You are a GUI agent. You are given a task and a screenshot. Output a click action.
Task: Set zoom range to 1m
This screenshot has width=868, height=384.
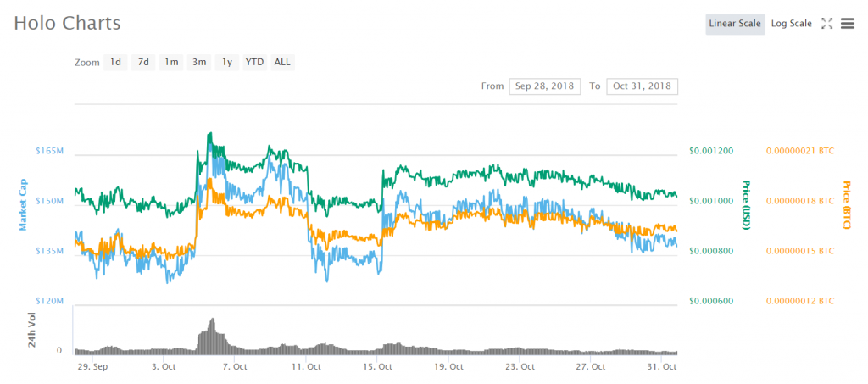[x=171, y=62]
